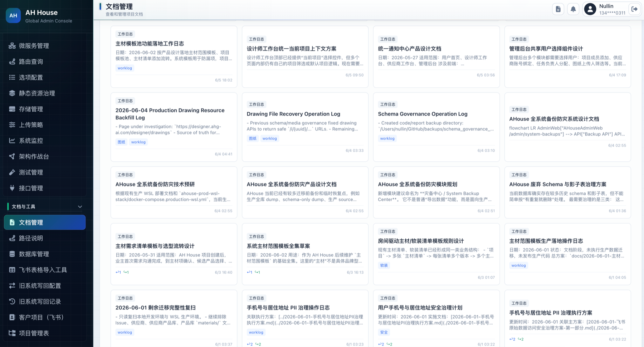Click the 上传策略 sliders icon
644x347 pixels.
click(12, 124)
